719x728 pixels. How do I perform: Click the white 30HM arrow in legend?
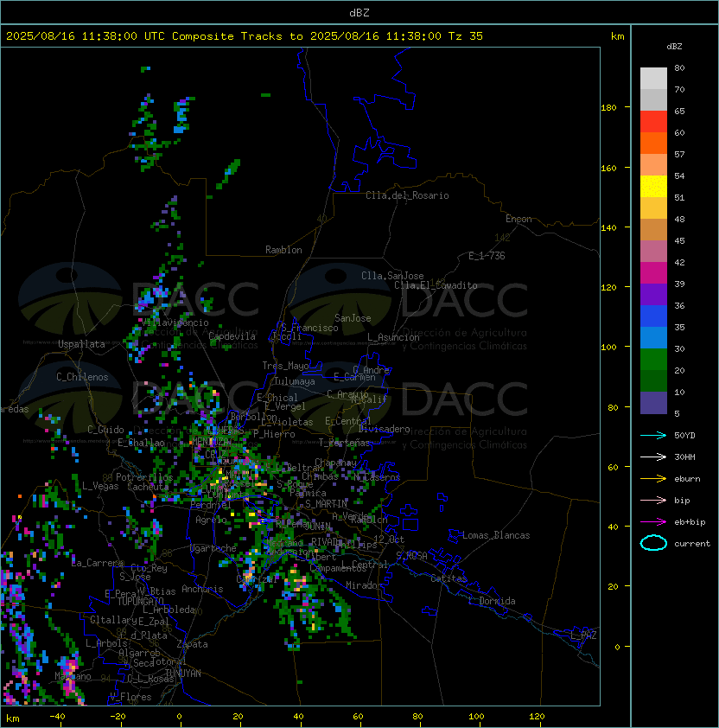pos(653,457)
